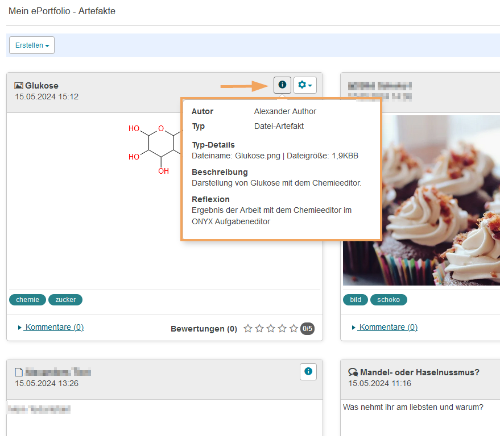The image size is (500, 436).
Task: Rate Glukose with one star
Action: click(248, 329)
